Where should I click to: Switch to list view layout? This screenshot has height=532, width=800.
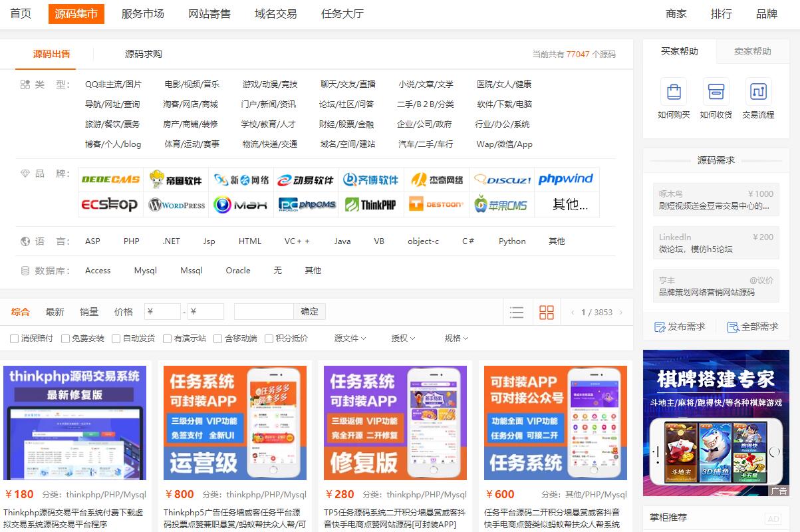[x=517, y=313]
